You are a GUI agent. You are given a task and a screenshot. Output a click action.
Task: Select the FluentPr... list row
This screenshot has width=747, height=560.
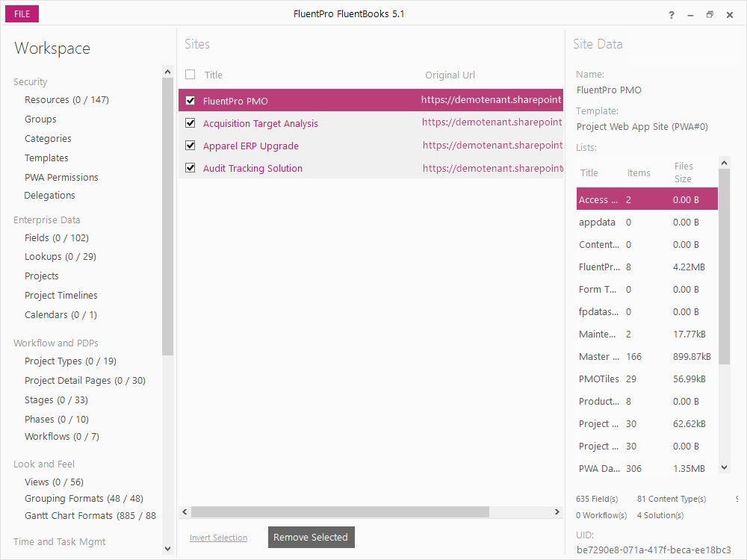click(x=646, y=267)
